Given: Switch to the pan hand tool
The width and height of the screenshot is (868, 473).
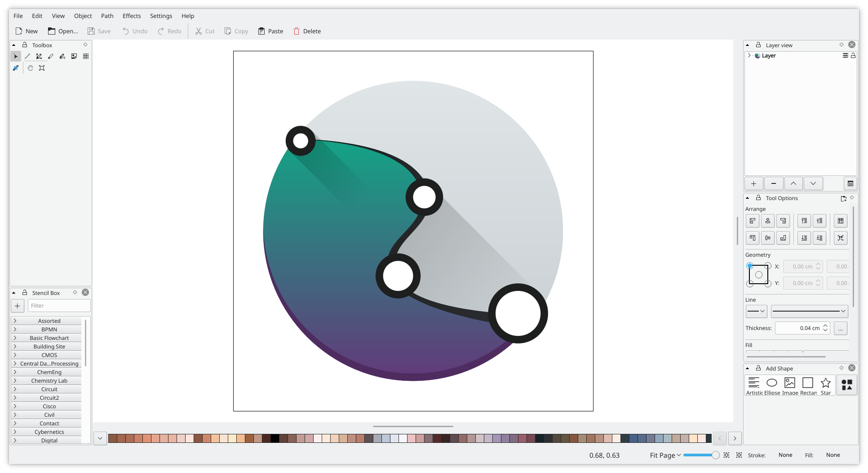Looking at the screenshot, I should click(x=30, y=68).
